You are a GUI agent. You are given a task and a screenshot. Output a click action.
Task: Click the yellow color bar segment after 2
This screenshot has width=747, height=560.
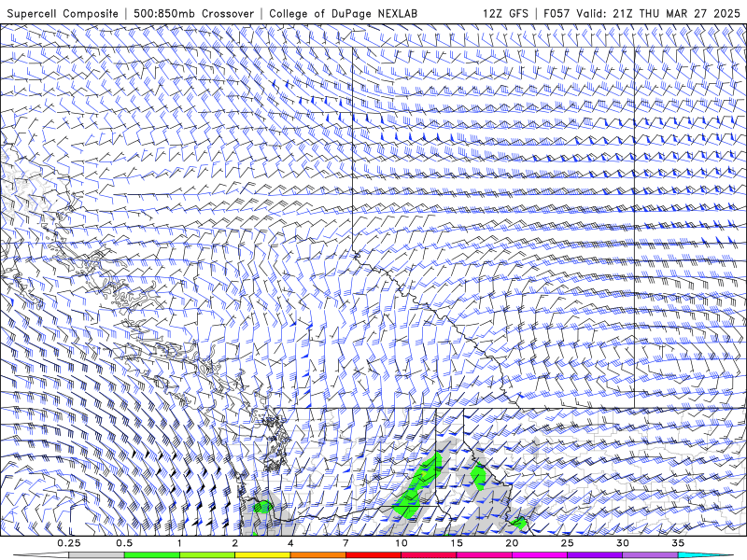click(x=262, y=555)
